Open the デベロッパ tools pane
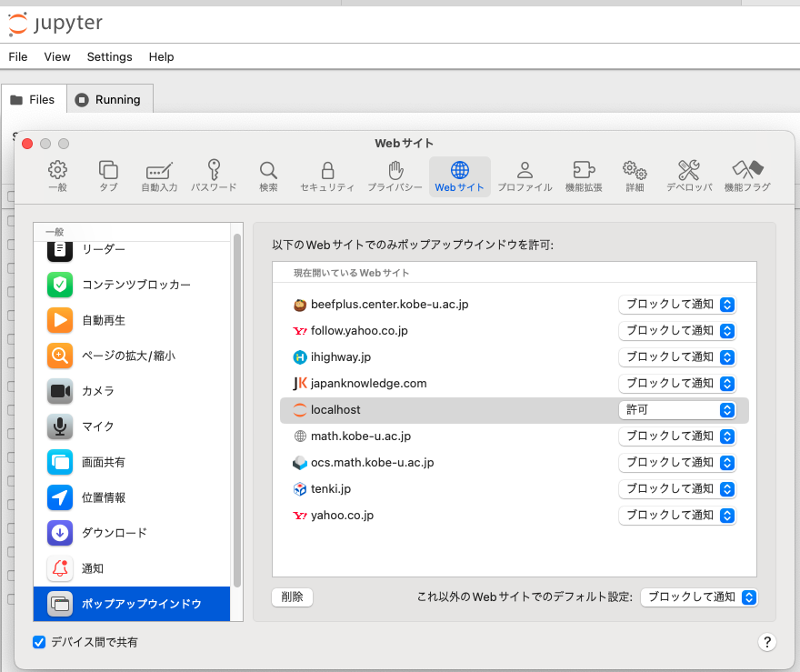Screen dimensions: 800x672 pos(688,176)
